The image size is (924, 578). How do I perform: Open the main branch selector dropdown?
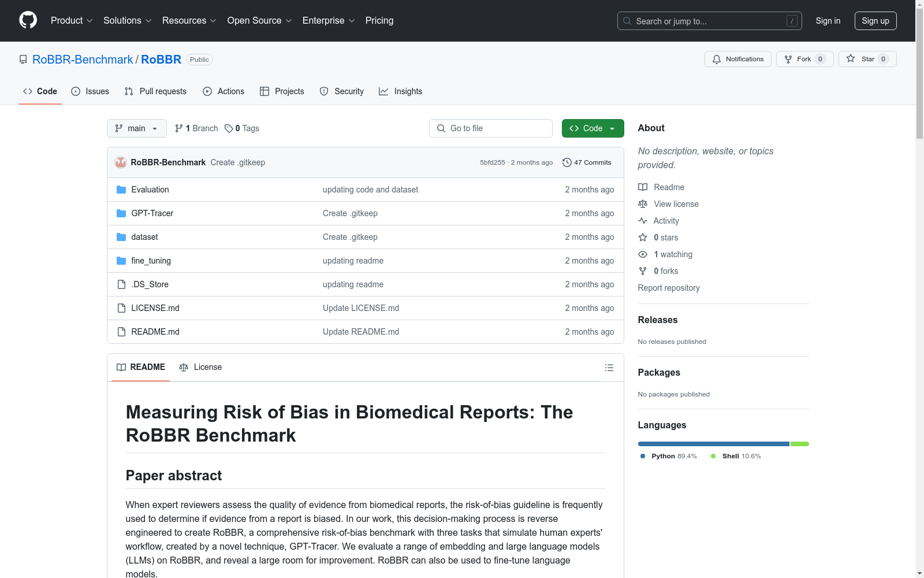137,128
